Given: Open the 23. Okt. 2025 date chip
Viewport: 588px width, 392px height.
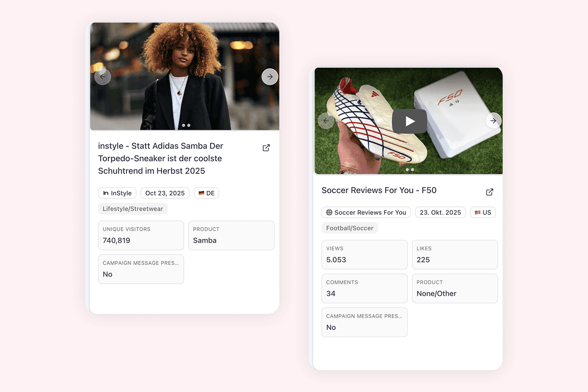Looking at the screenshot, I should click(440, 212).
